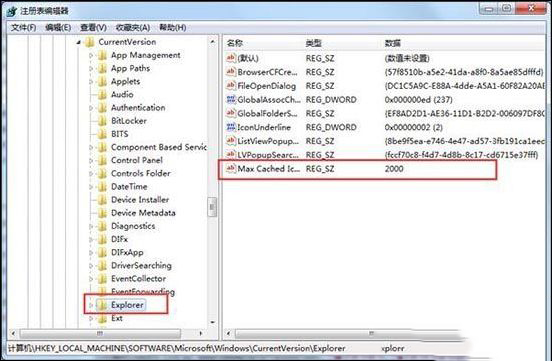Click the Registry Editor title bar icon
This screenshot has height=361, width=552.
(12, 11)
